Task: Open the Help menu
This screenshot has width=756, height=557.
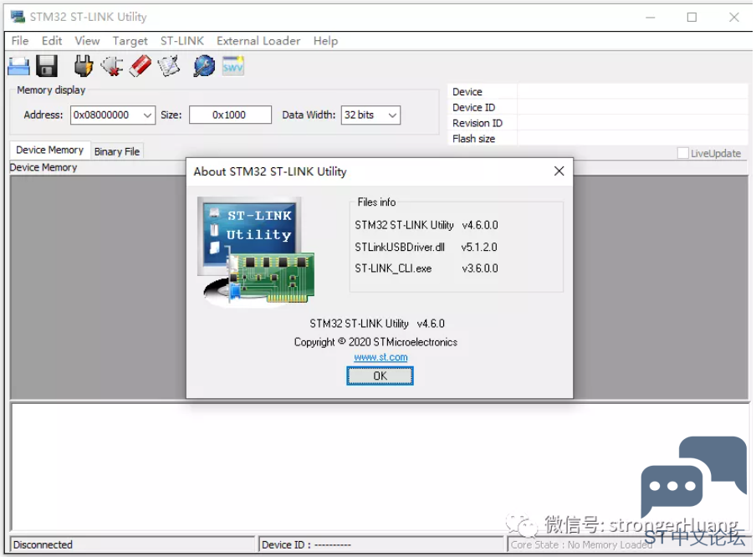Action: [x=325, y=41]
